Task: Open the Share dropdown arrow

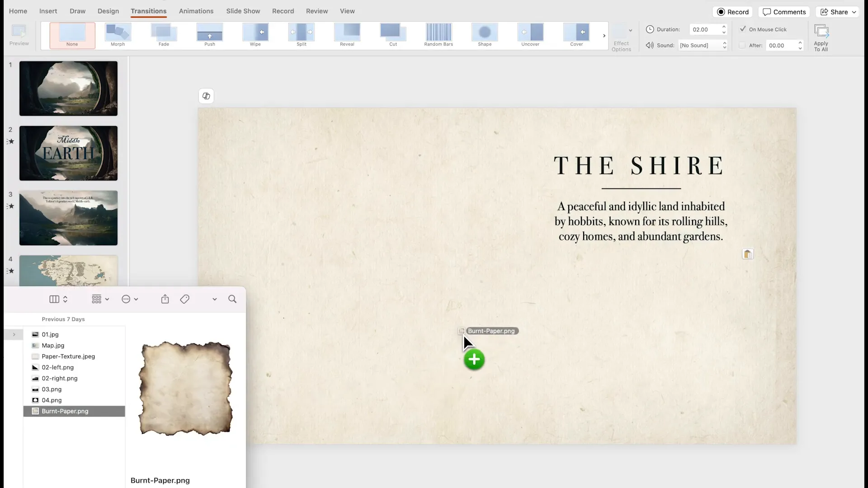Action: tap(854, 12)
